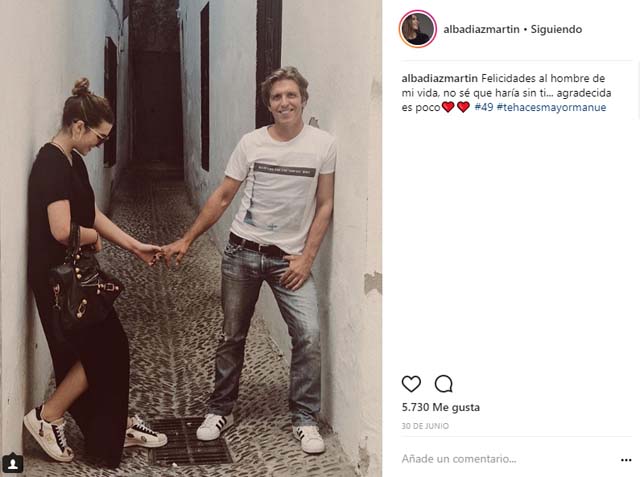Open albadiazmartin's profile avatar story

tap(418, 29)
